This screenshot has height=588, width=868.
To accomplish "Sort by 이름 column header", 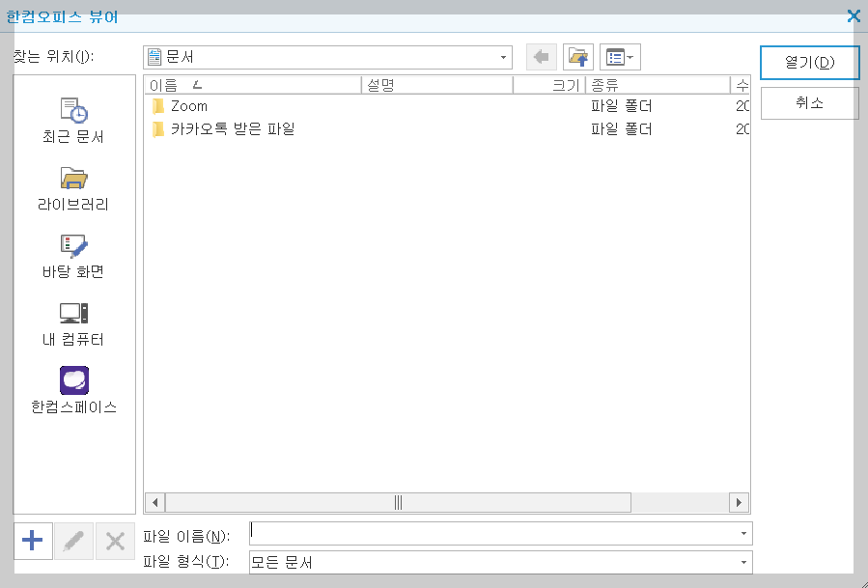I will coord(253,85).
